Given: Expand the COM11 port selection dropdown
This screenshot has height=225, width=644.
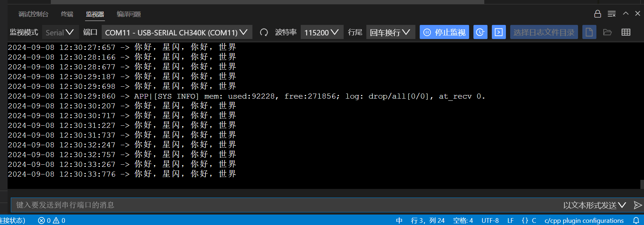Looking at the screenshot, I should pyautogui.click(x=176, y=33).
